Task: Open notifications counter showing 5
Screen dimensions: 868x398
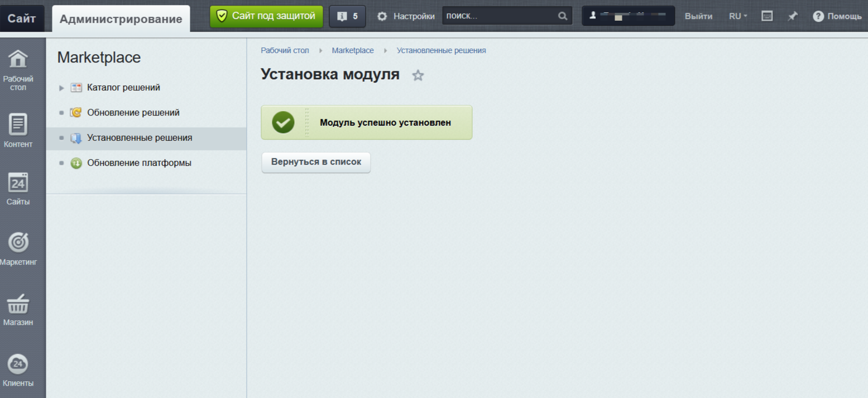Action: (x=347, y=16)
